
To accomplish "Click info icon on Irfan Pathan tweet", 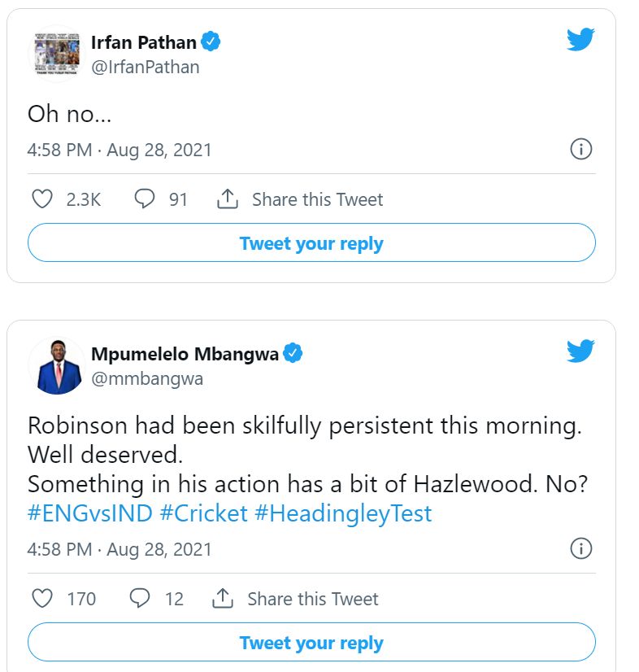I will [580, 150].
